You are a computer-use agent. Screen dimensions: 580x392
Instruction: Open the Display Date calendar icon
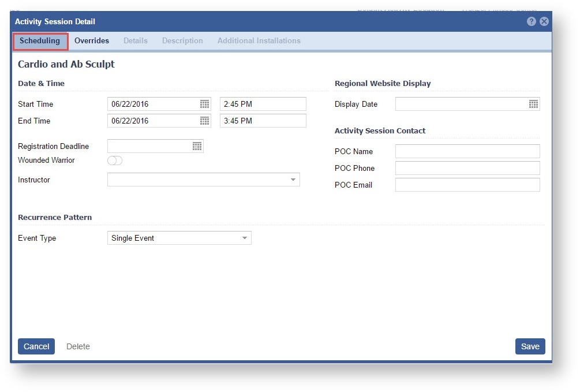pos(533,104)
